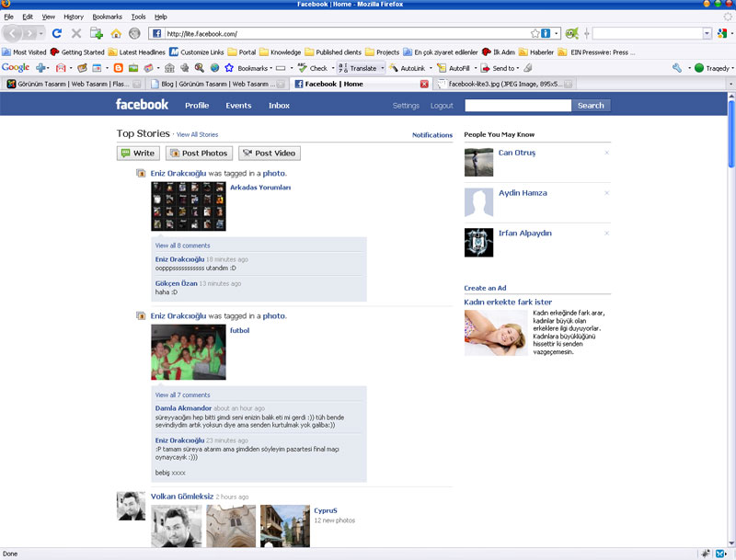This screenshot has height=560, width=736.
Task: Bookmark this page with the star icon
Action: 535,33
